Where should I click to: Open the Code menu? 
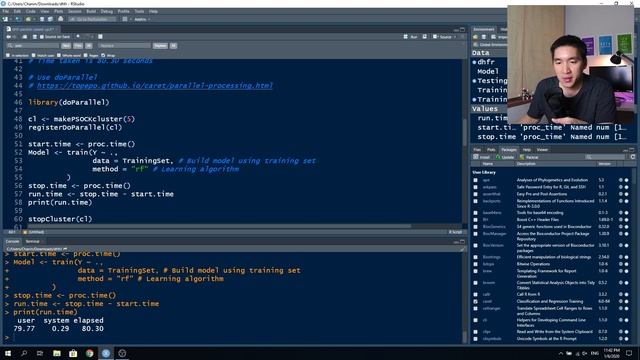coord(31,11)
